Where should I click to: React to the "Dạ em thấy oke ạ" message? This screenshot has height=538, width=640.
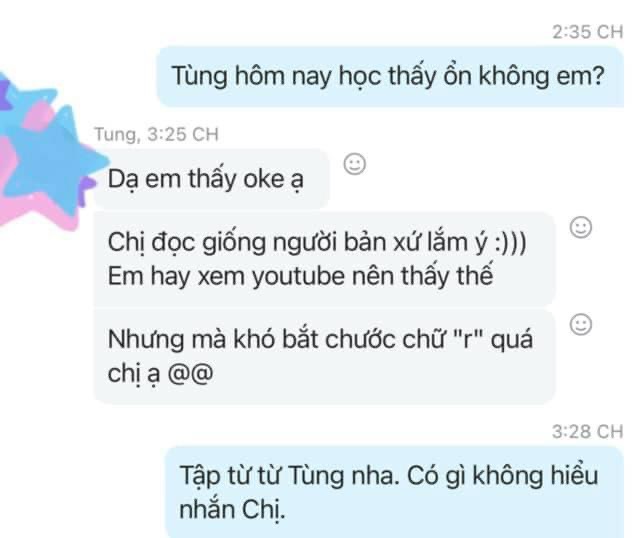355,164
